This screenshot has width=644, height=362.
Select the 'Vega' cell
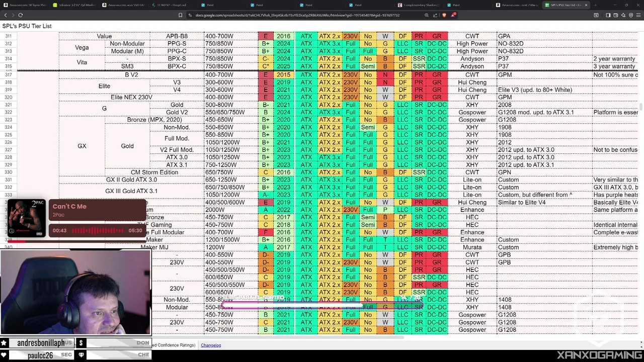click(82, 47)
